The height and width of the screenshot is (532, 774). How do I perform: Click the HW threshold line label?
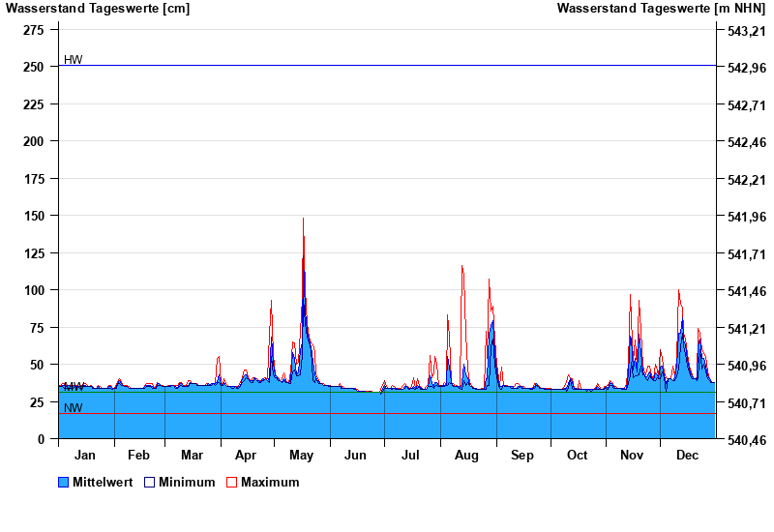[74, 60]
